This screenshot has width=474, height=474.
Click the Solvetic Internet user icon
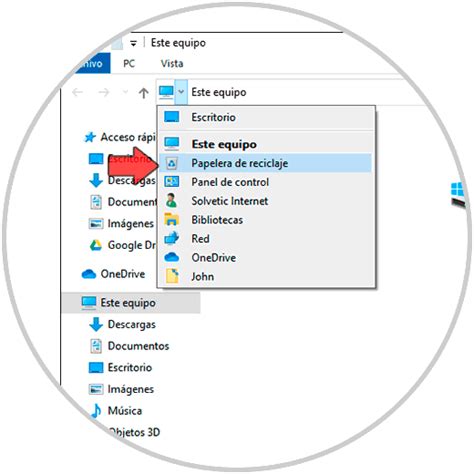coord(171,201)
